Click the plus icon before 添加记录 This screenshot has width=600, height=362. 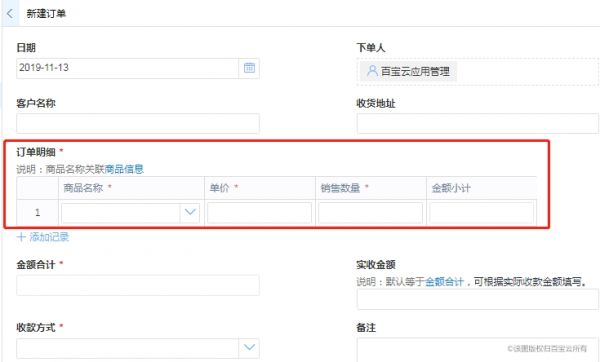click(x=21, y=237)
